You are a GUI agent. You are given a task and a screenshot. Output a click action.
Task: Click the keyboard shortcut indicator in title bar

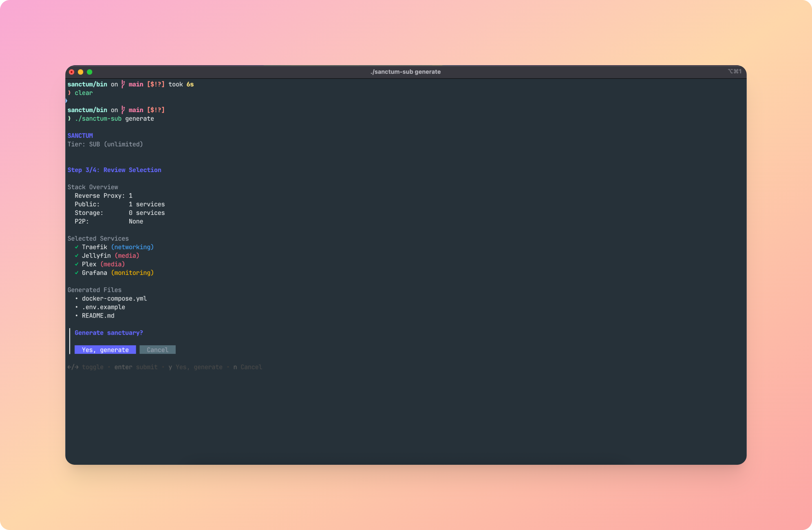(x=735, y=71)
